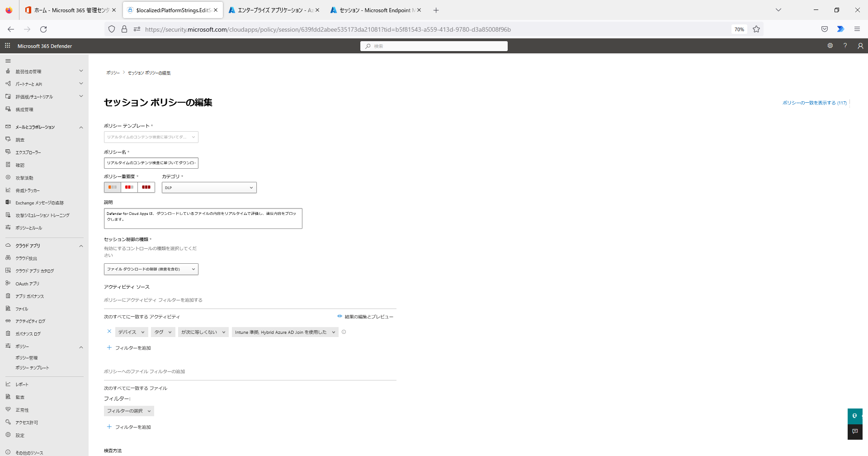
Task: Click 結果の編集とプレビュー link
Action: (x=365, y=317)
